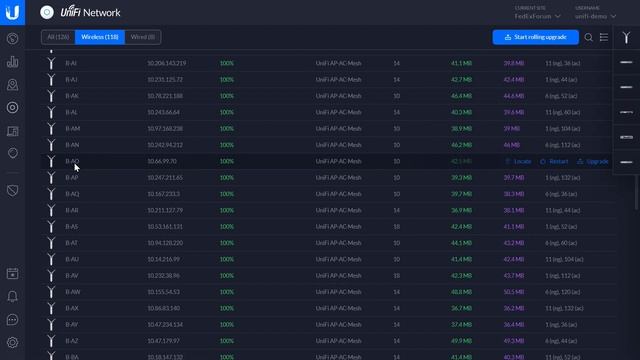Image resolution: width=640 pixels, height=360 pixels.
Task: Click the antenna icon of row B-AW
Action: click(51, 292)
